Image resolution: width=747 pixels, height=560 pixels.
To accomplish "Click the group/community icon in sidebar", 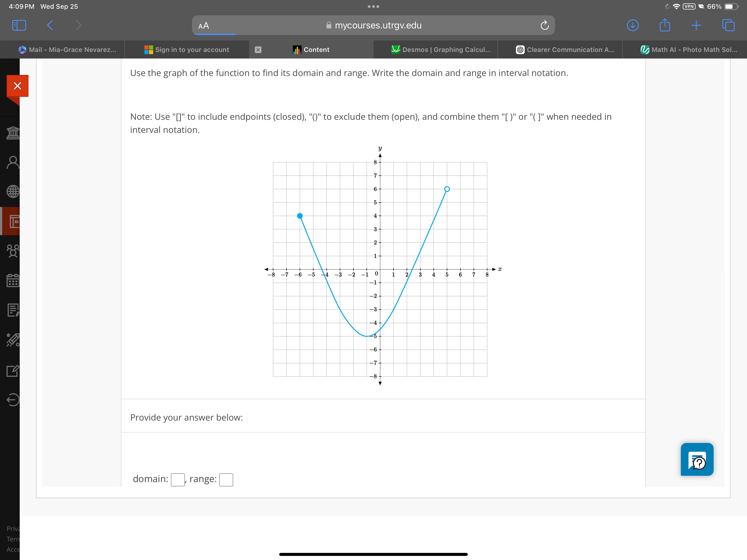I will (16, 248).
